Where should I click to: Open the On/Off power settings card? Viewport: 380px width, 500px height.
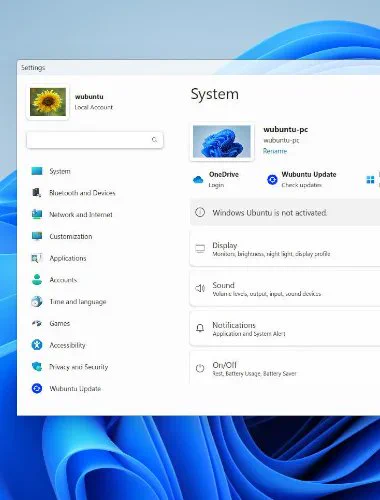[x=285, y=368]
